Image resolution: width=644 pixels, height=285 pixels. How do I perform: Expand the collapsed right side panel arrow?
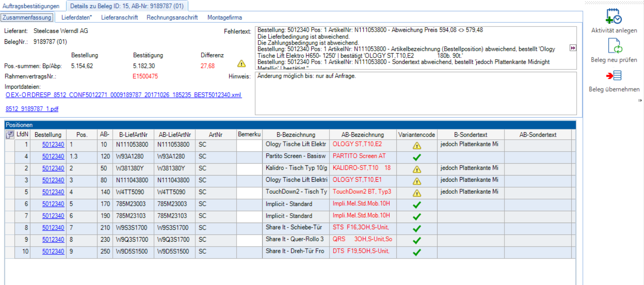pos(640,100)
